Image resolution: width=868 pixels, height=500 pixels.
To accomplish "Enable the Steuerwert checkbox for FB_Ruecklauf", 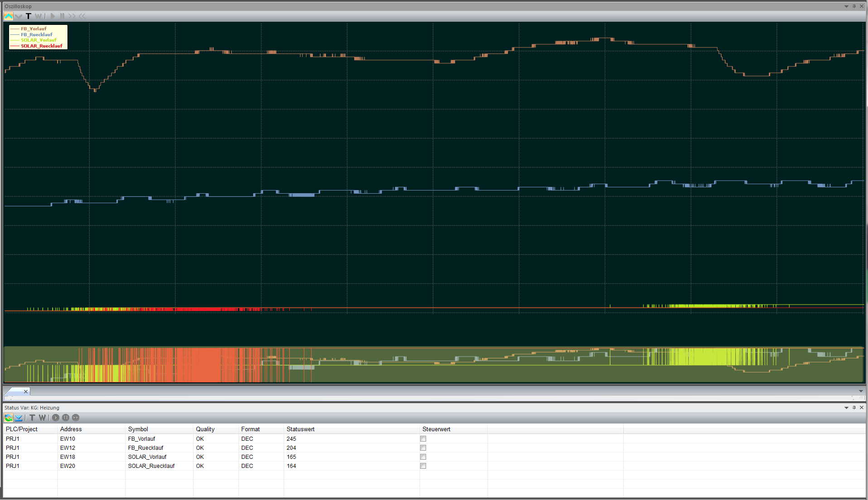I will click(423, 448).
